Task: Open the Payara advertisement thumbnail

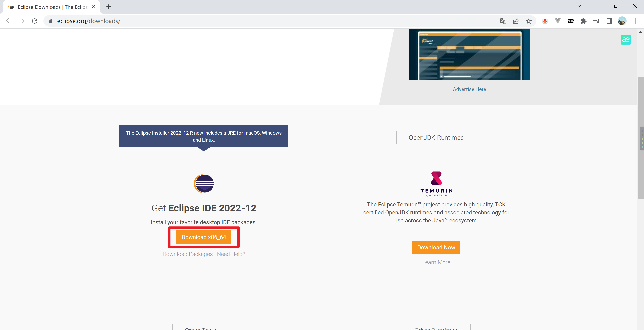Action: coord(469,54)
